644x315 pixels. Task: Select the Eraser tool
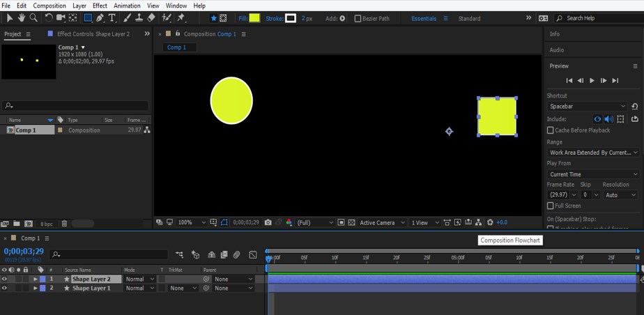151,17
